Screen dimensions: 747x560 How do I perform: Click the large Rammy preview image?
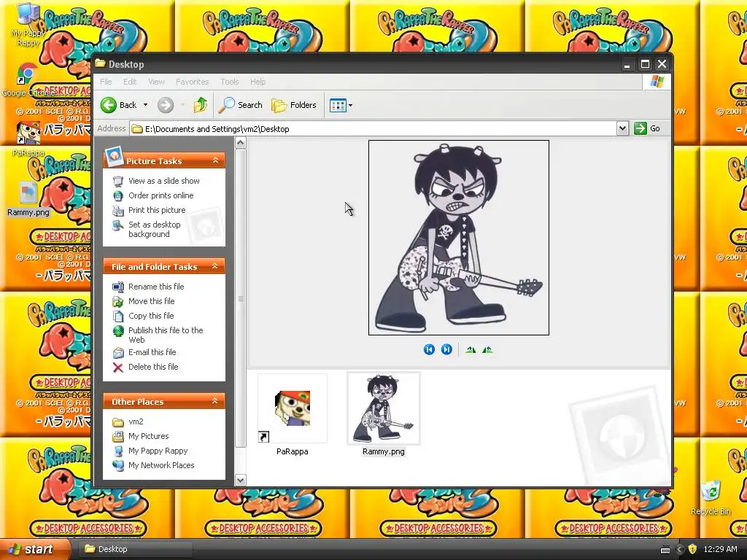point(459,238)
